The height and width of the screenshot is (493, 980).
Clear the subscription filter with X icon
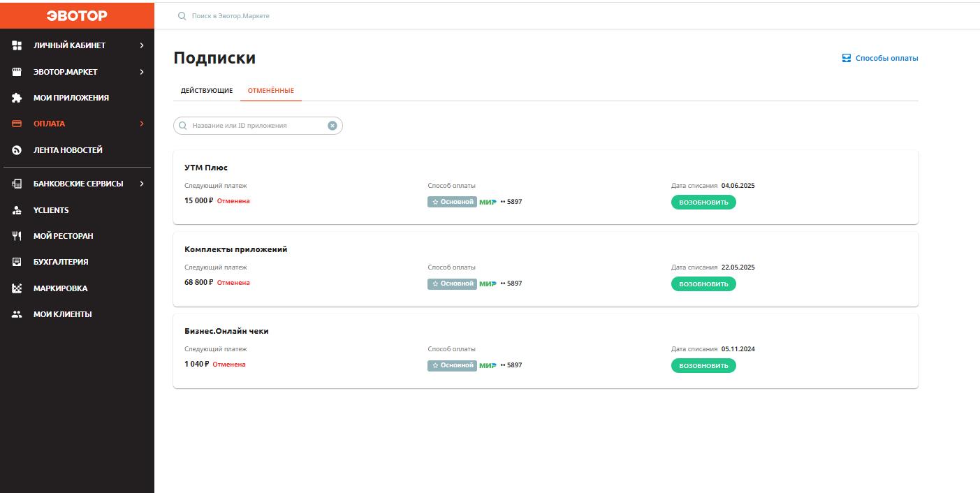332,126
